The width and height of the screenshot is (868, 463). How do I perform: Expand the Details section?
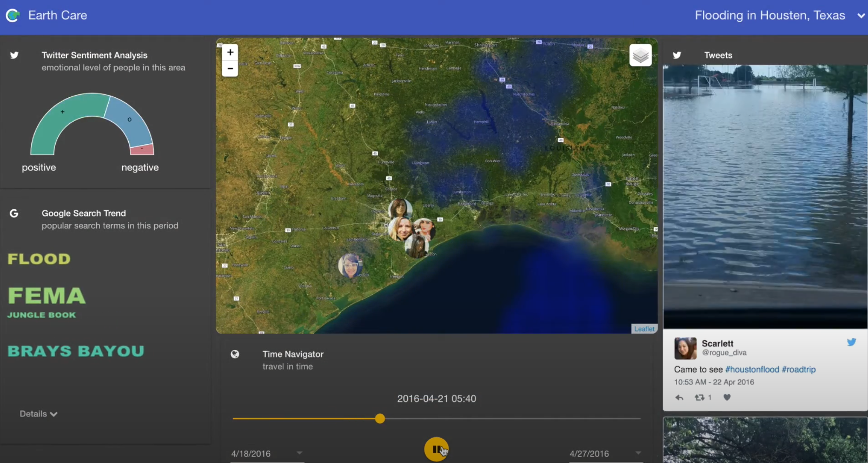38,414
